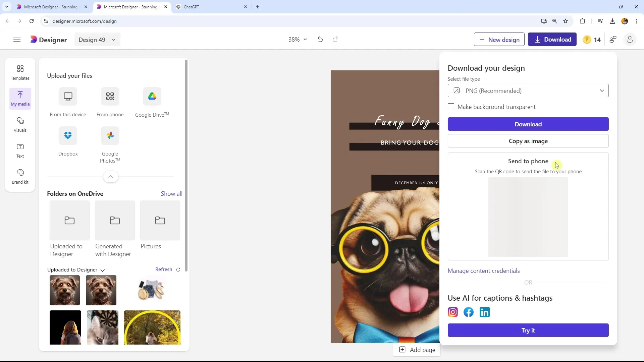Image resolution: width=644 pixels, height=362 pixels.
Task: Click New design button
Action: point(499,40)
